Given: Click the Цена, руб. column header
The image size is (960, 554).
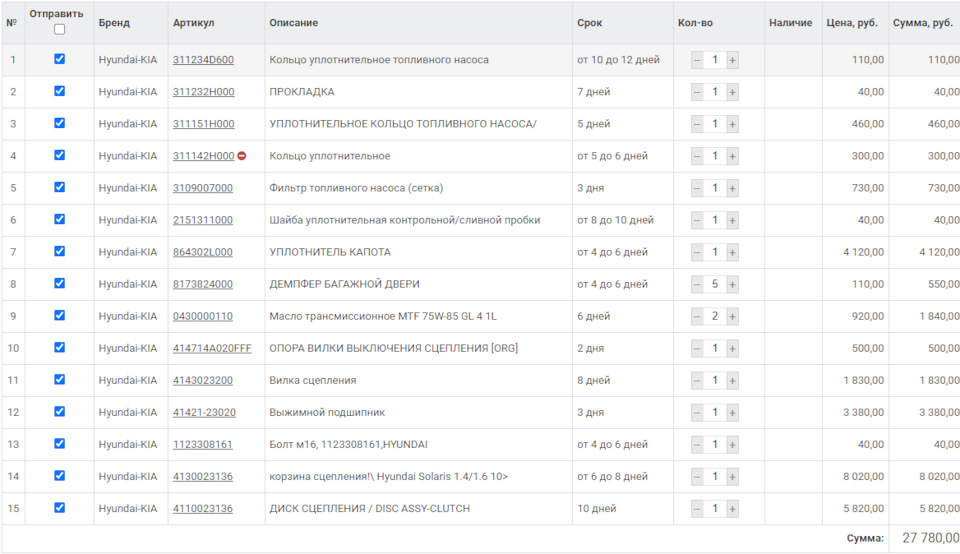Looking at the screenshot, I should tap(852, 23).
